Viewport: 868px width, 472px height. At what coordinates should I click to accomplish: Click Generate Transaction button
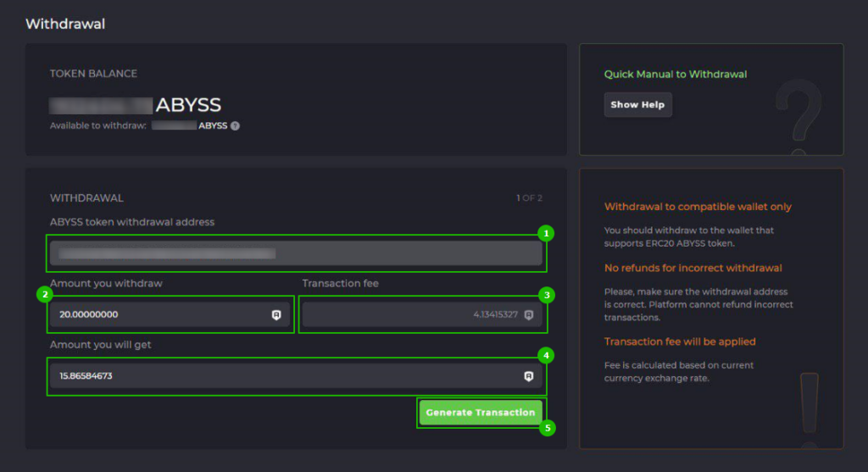(x=481, y=412)
